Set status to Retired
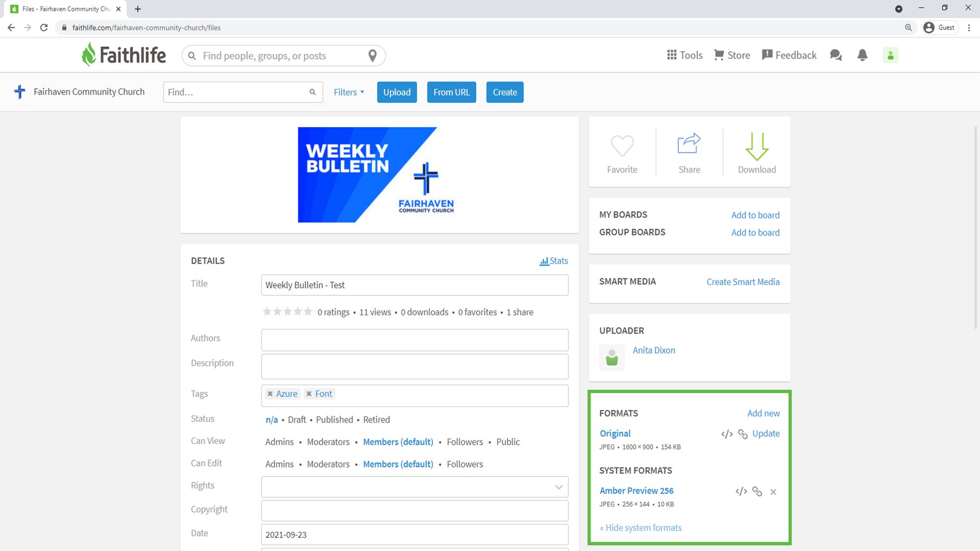980x551 pixels. [x=376, y=419]
